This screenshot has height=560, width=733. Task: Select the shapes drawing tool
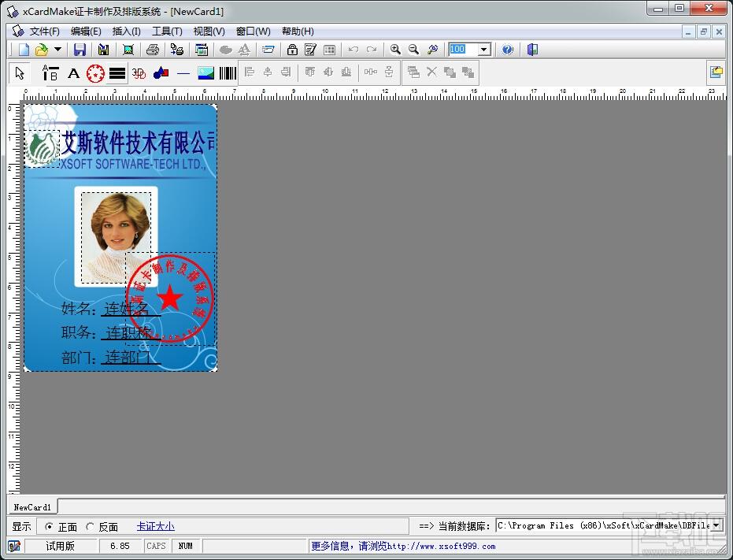click(161, 73)
